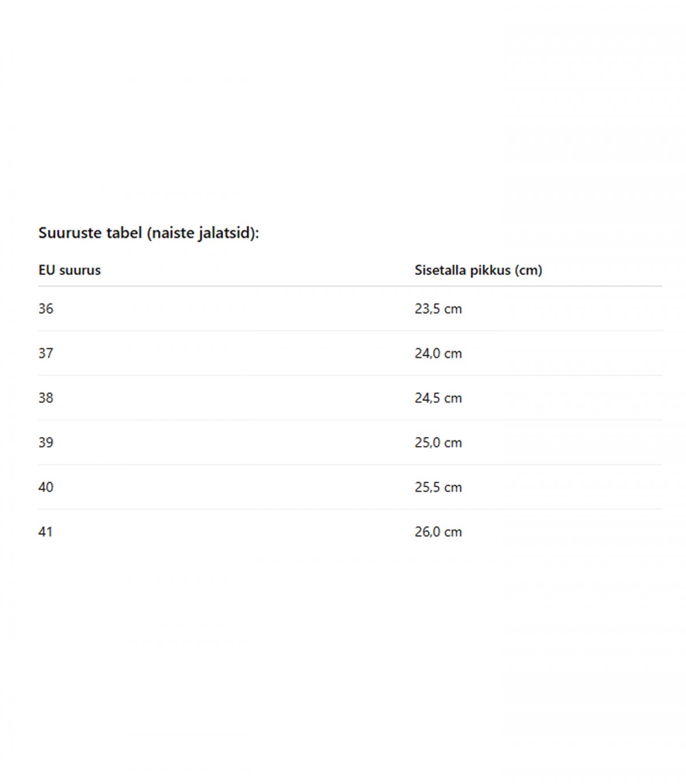Click size 36 in the EU column
686x784 pixels.
pos(46,309)
